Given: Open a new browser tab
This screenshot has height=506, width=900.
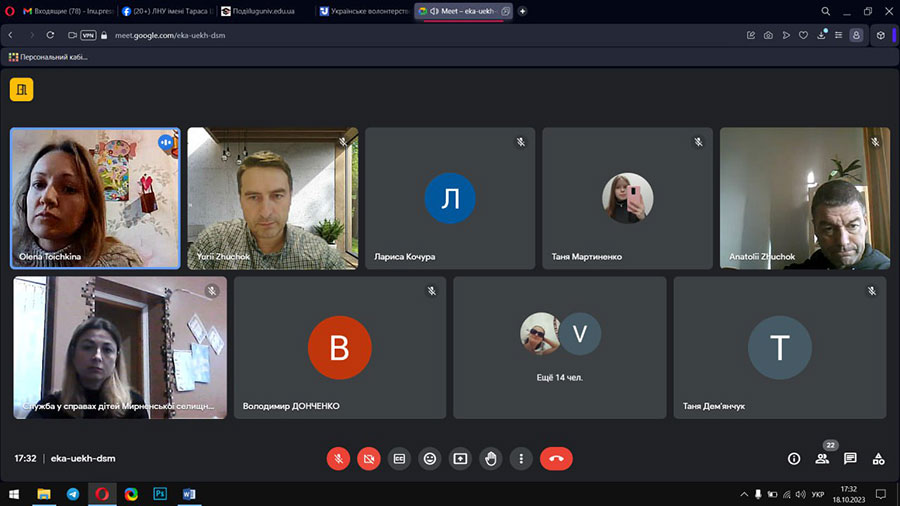Looking at the screenshot, I should pyautogui.click(x=522, y=11).
